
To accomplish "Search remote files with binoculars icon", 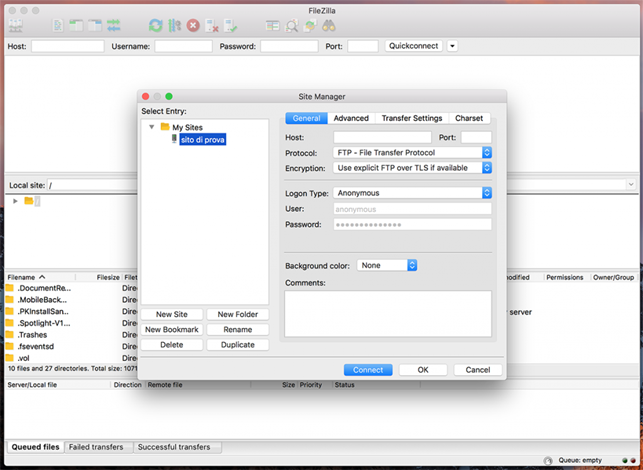I will click(329, 26).
